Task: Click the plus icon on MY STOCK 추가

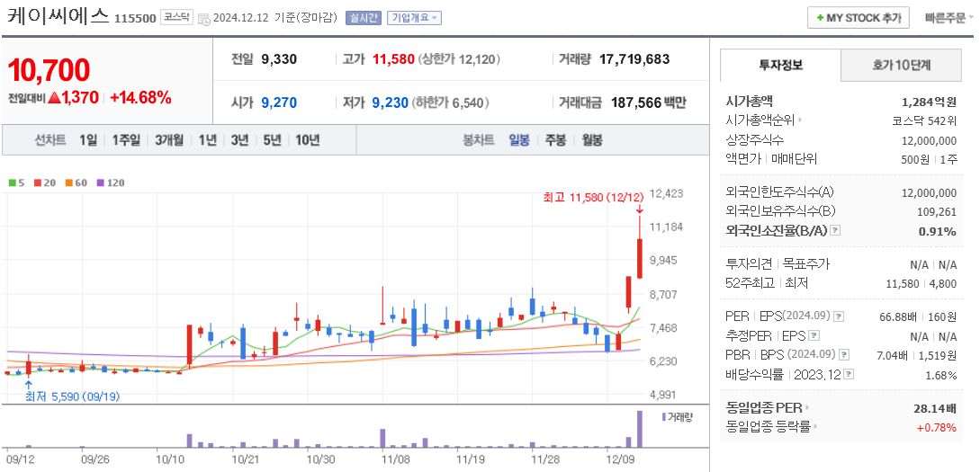Action: click(820, 18)
